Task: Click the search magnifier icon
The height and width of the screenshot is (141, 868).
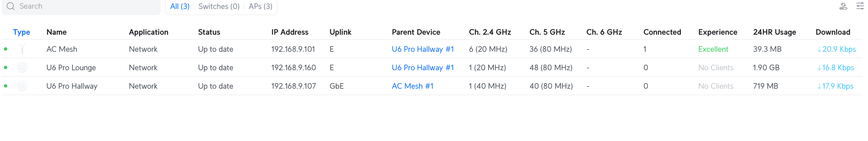Action: [x=10, y=6]
